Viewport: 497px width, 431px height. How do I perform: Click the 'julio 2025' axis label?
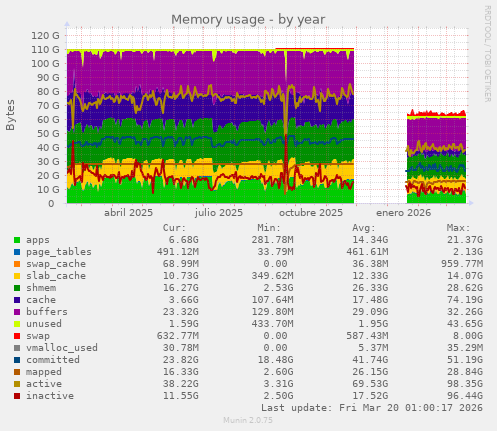click(x=219, y=213)
